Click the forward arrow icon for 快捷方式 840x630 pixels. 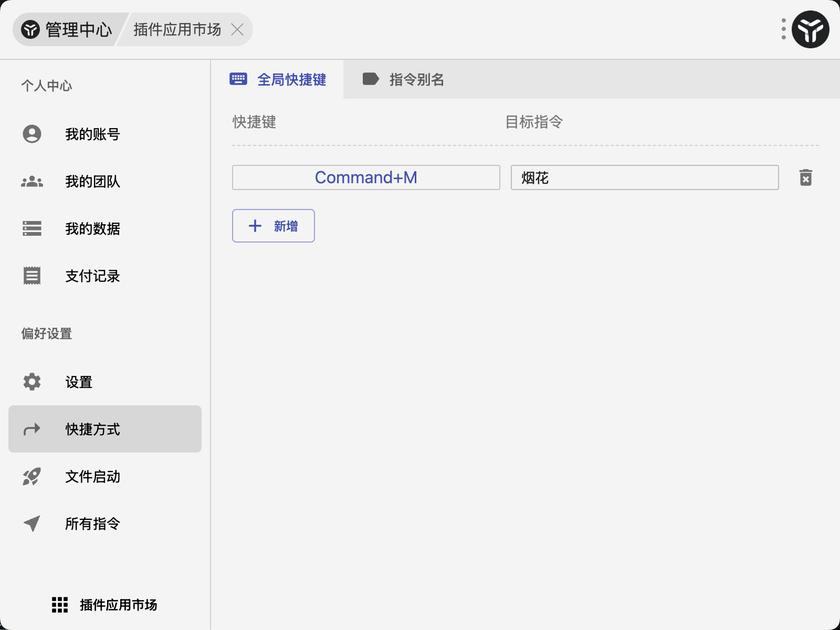coord(32,429)
